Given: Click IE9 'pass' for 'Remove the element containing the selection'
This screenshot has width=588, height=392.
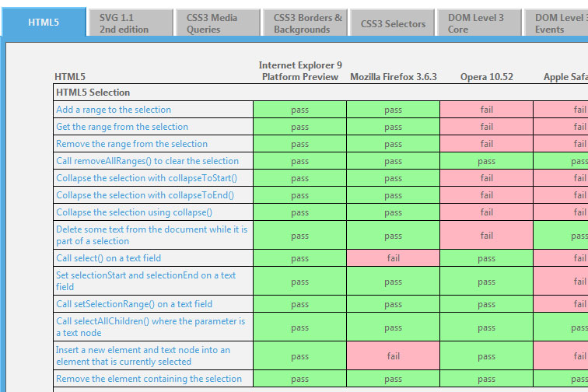Looking at the screenshot, I should pos(300,379).
